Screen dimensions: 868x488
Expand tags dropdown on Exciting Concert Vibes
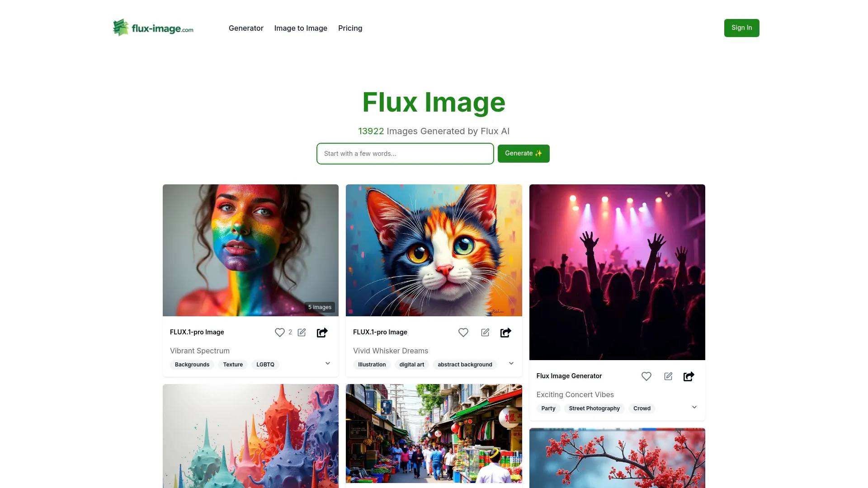693,408
